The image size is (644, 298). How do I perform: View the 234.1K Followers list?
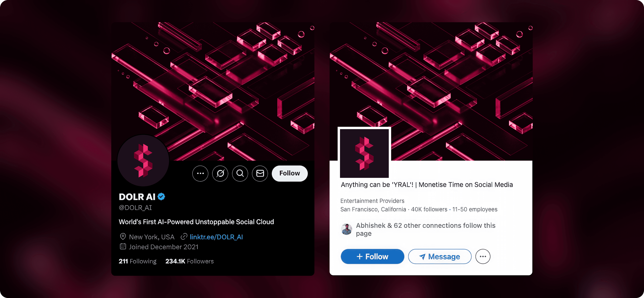pos(190,261)
